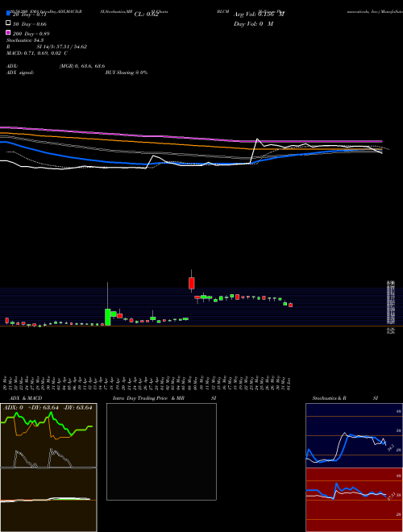The width and height of the screenshot is (403, 532).
Task: Click the 'CL: 0.62' closing price label
Action: [x=146, y=15]
